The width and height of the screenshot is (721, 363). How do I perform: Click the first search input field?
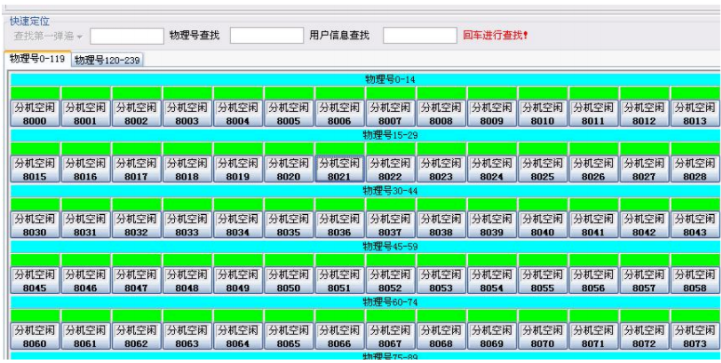pyautogui.click(x=127, y=36)
